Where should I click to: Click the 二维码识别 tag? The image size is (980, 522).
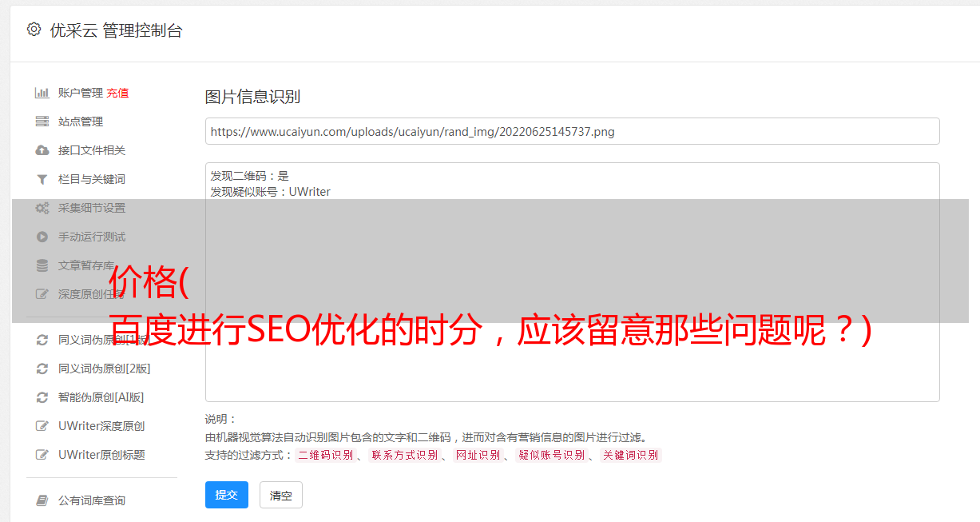click(325, 455)
